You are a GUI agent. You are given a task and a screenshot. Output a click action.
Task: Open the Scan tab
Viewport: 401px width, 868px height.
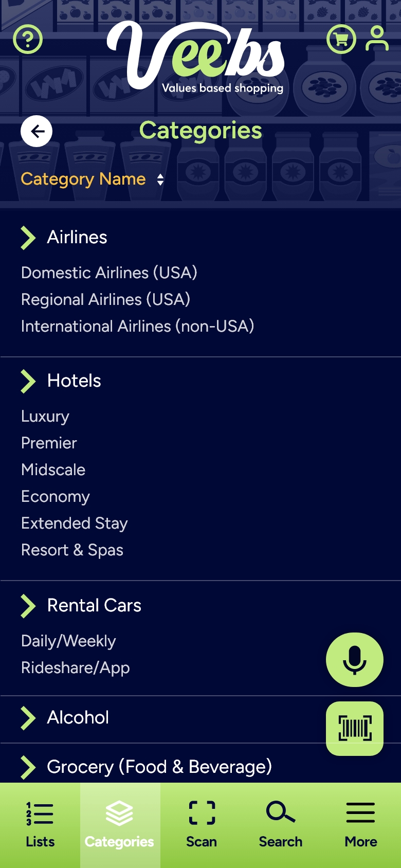click(202, 825)
